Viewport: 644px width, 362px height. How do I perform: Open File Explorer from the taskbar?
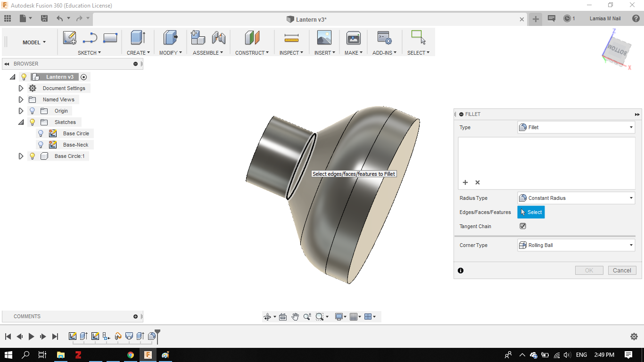(x=61, y=355)
